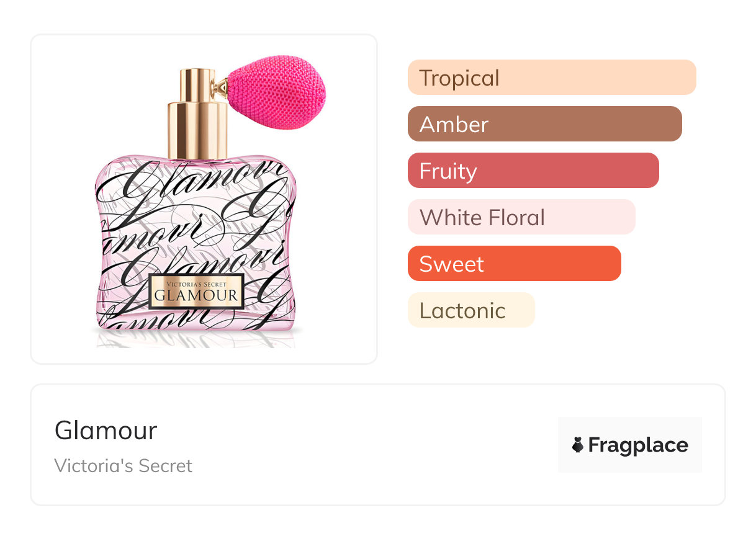Click the Amber text label

tap(454, 125)
